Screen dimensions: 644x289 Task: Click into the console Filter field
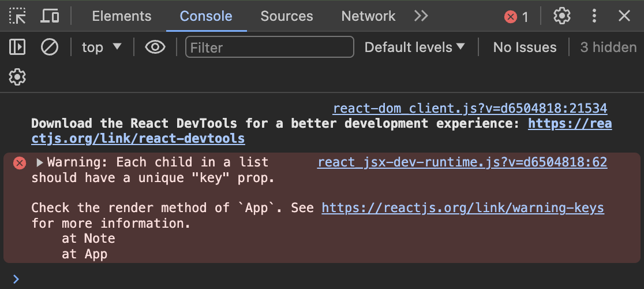(269, 47)
